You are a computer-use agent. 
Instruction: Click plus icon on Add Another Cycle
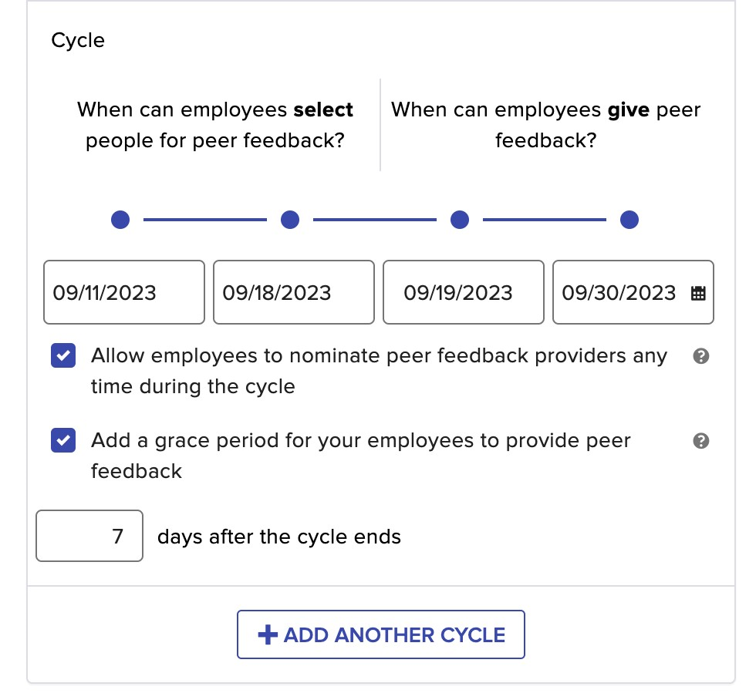[x=268, y=634]
